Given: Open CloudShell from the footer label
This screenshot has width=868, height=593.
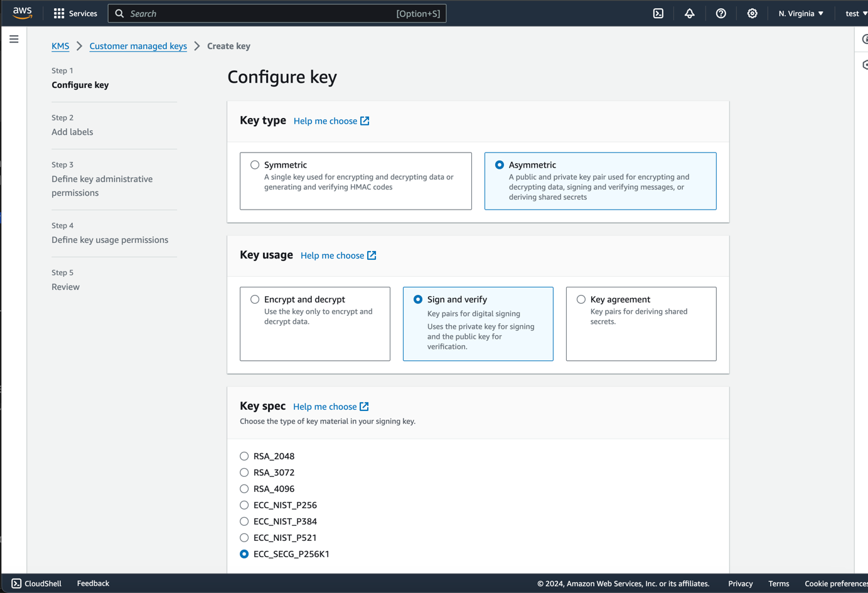Looking at the screenshot, I should click(x=43, y=584).
